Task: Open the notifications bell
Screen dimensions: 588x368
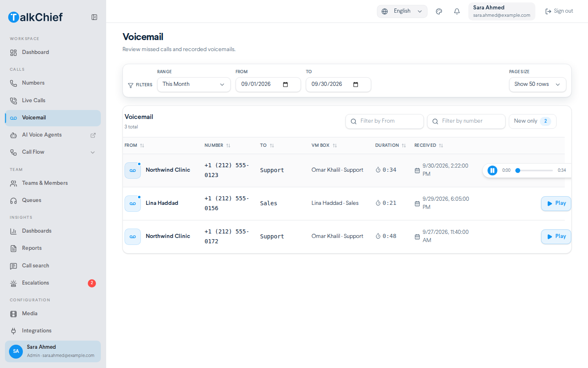Action: pos(457,11)
